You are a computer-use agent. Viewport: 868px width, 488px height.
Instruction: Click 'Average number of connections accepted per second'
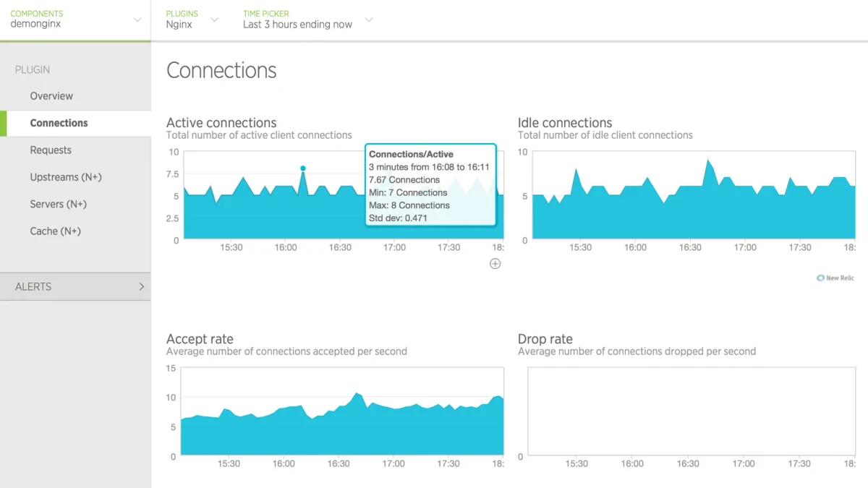click(x=286, y=351)
